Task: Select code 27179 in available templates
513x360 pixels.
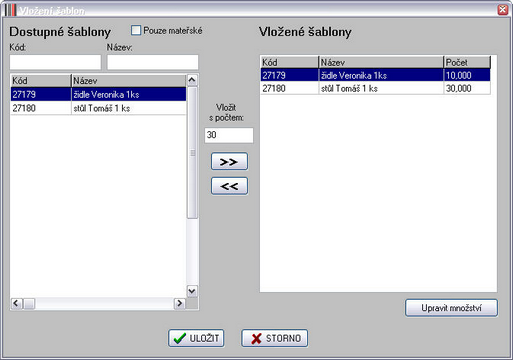Action: click(x=41, y=94)
